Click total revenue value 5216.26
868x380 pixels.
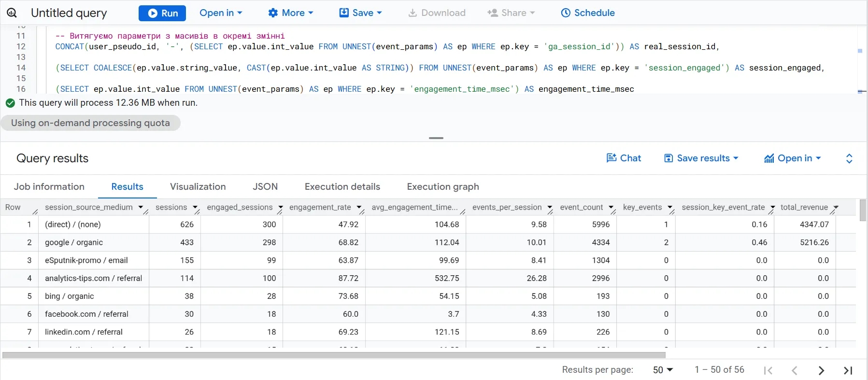pyautogui.click(x=814, y=242)
